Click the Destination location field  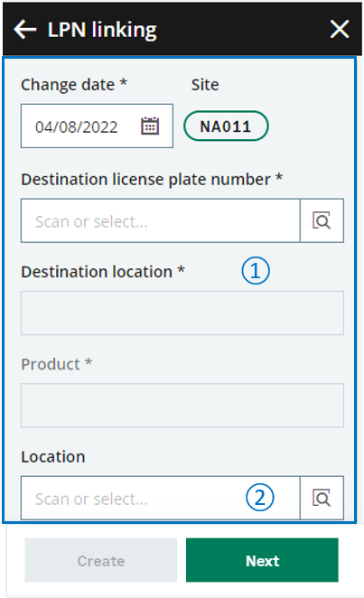click(182, 313)
